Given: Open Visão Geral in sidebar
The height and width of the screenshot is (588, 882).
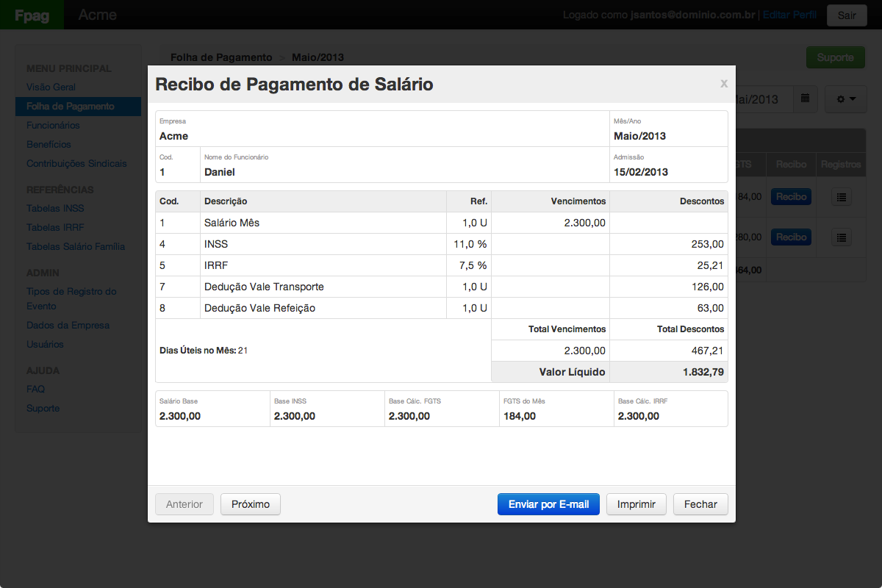Looking at the screenshot, I should (51, 87).
